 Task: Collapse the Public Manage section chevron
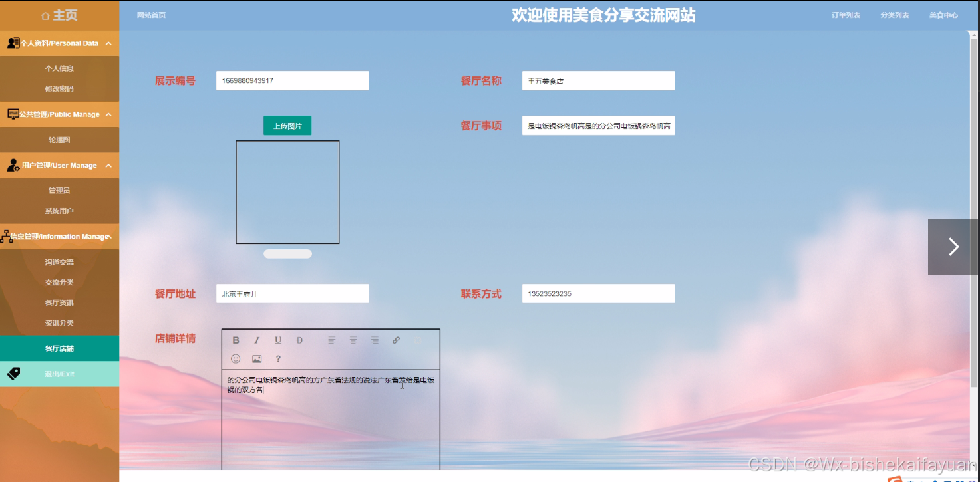tap(108, 114)
